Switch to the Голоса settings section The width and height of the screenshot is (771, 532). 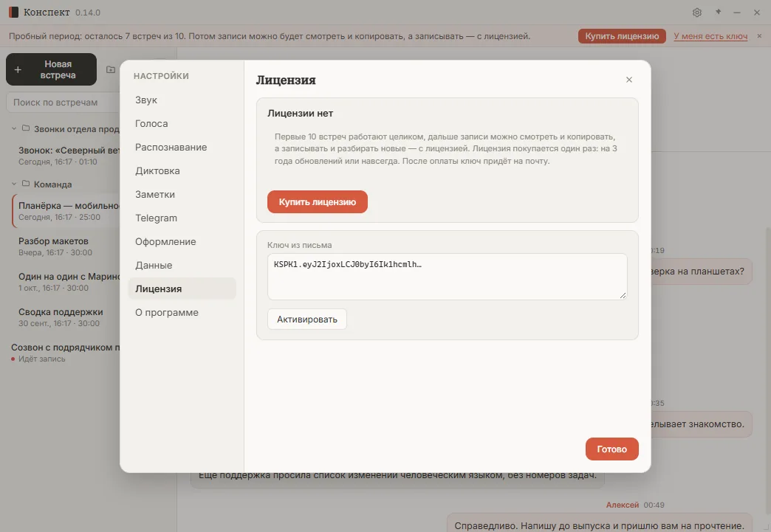coord(182,123)
